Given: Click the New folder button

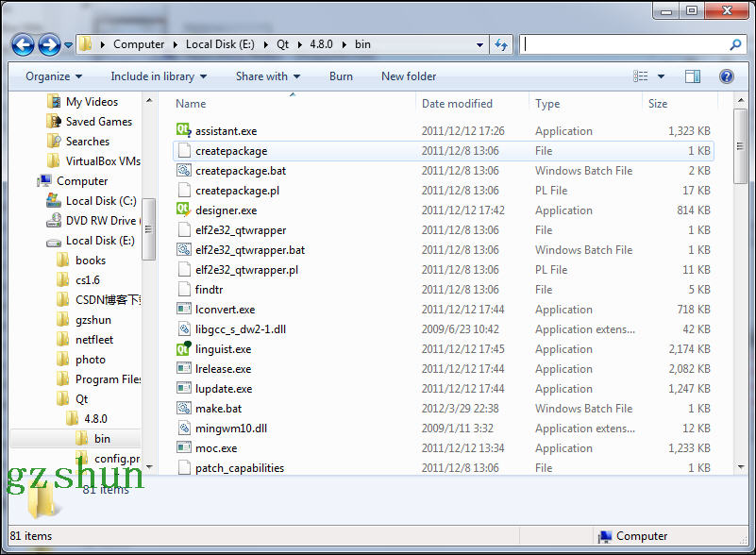Looking at the screenshot, I should pyautogui.click(x=409, y=76).
